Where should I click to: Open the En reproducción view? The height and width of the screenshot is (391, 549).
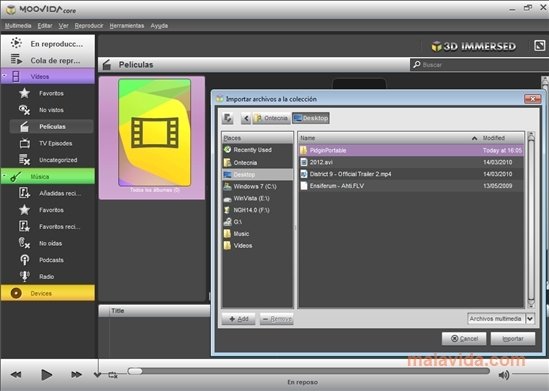tap(48, 43)
